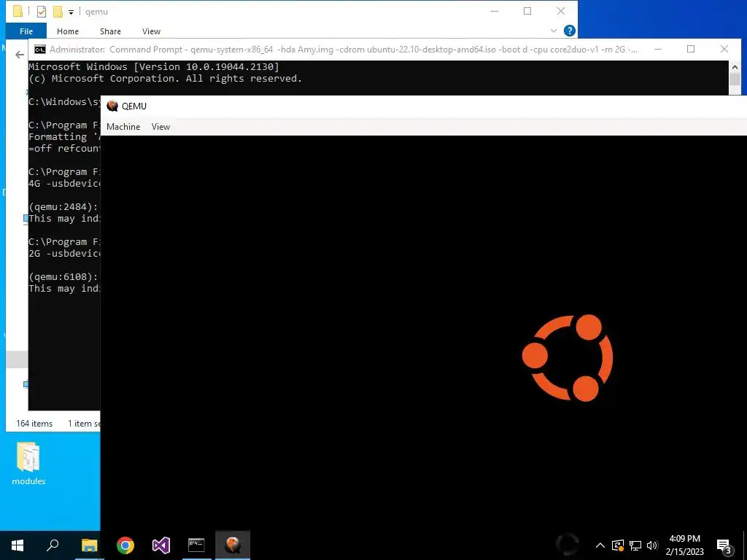This screenshot has width=747, height=560.
Task: Maximize the File Explorer qemu window
Action: pyautogui.click(x=527, y=11)
